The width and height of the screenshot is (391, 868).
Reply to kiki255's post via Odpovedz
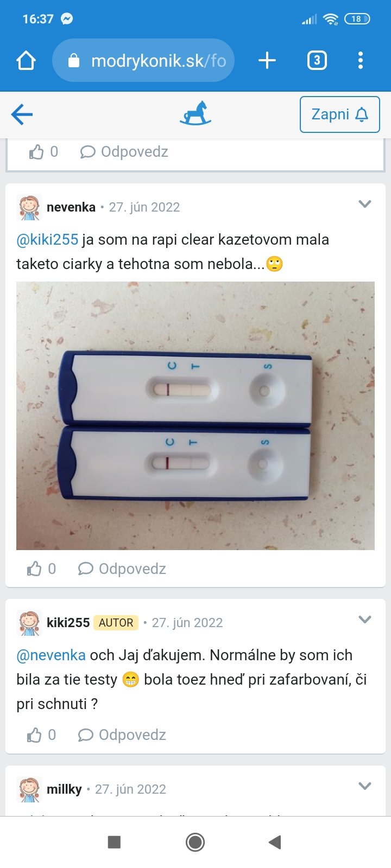click(122, 735)
